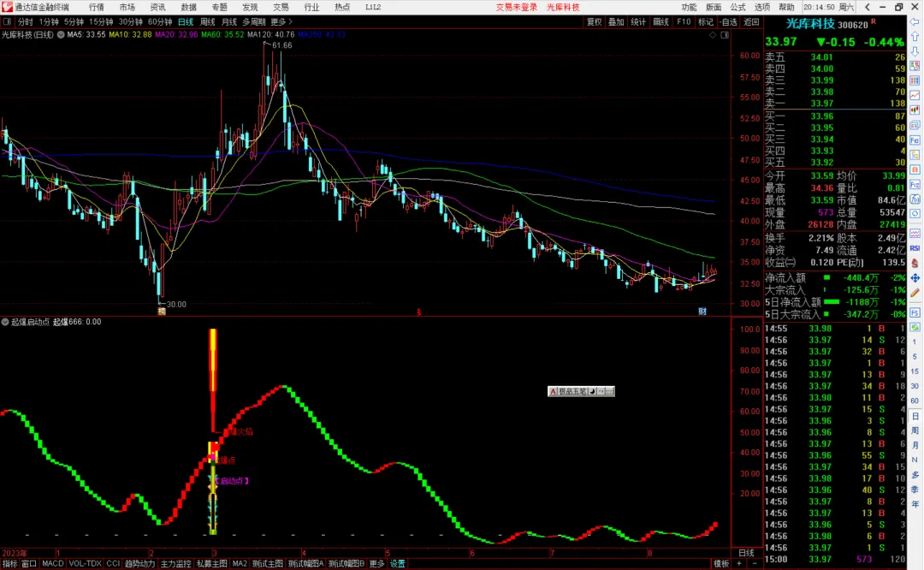
Task: Click the 财 marker at chart bottom
Action: 702,312
